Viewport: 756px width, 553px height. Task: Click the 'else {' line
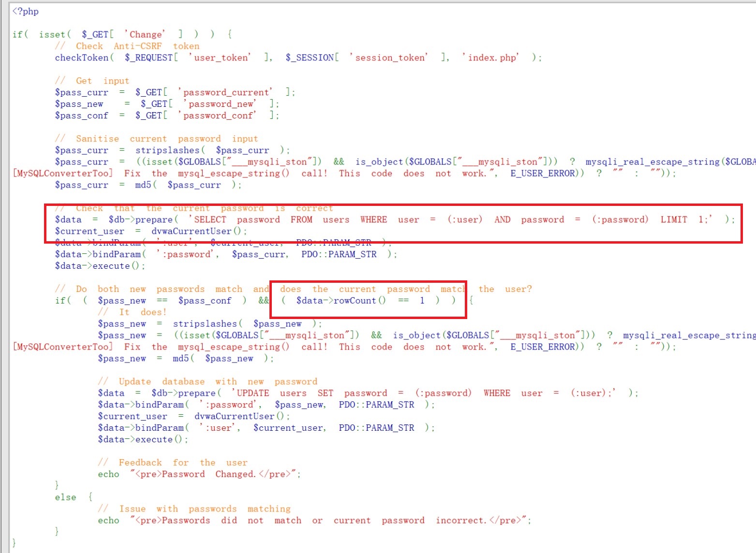(x=74, y=497)
